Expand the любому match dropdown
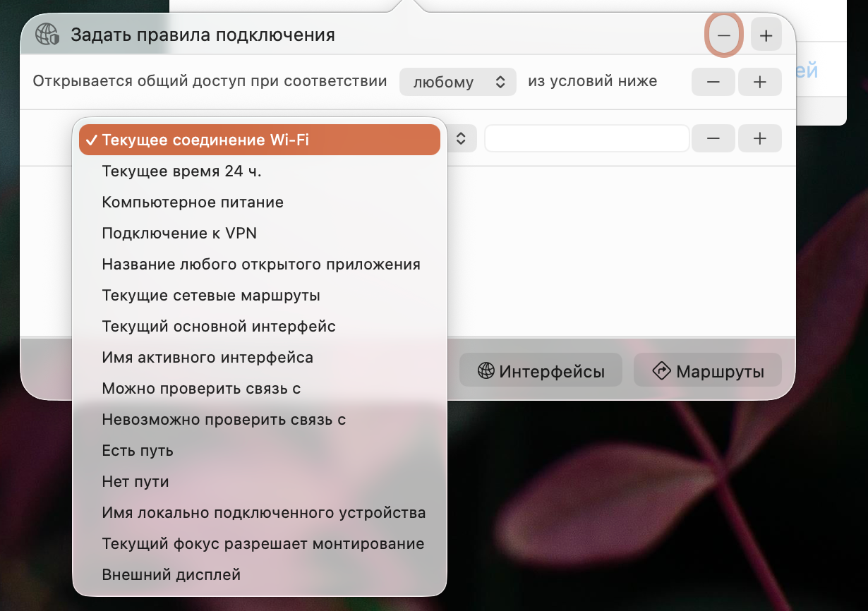 point(457,82)
